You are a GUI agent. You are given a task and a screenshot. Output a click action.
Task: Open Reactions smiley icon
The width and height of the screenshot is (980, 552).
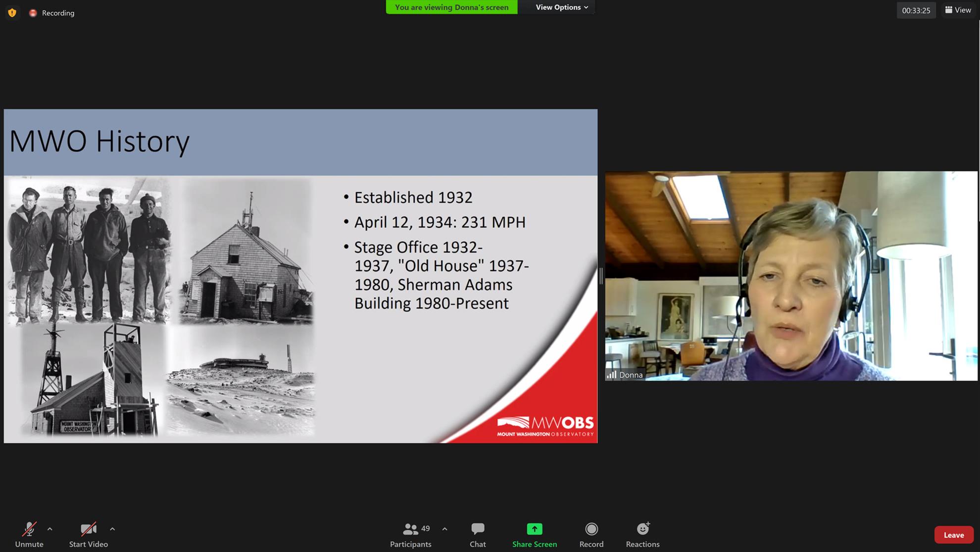[x=642, y=529]
